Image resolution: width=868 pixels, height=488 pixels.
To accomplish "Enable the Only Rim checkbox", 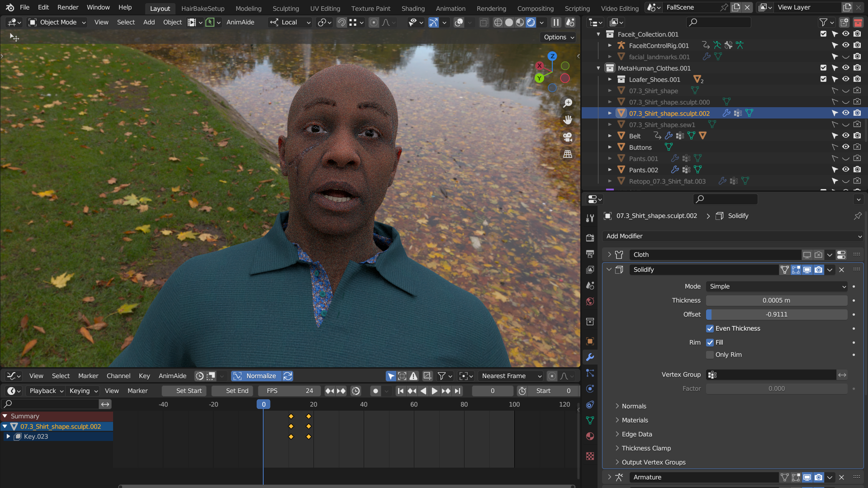I will 710,355.
